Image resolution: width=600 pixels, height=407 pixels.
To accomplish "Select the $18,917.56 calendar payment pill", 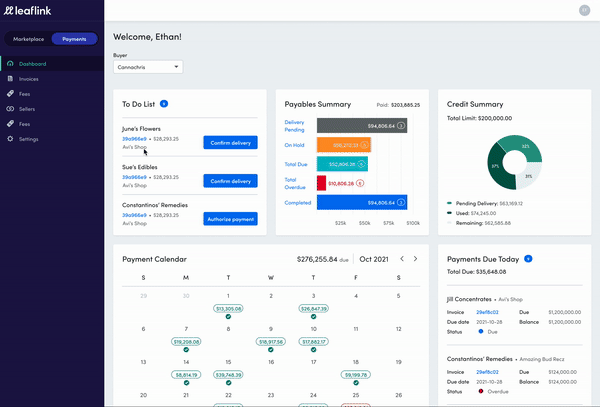I will click(x=271, y=342).
